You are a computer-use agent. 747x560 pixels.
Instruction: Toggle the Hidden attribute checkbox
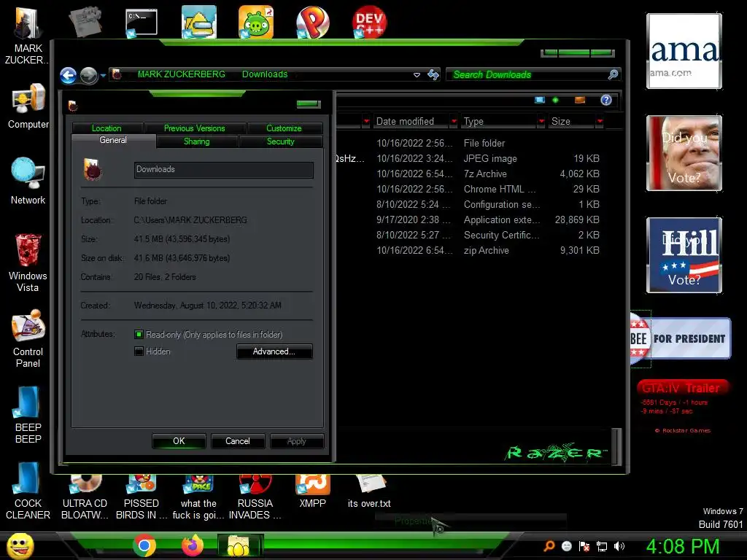(x=139, y=351)
